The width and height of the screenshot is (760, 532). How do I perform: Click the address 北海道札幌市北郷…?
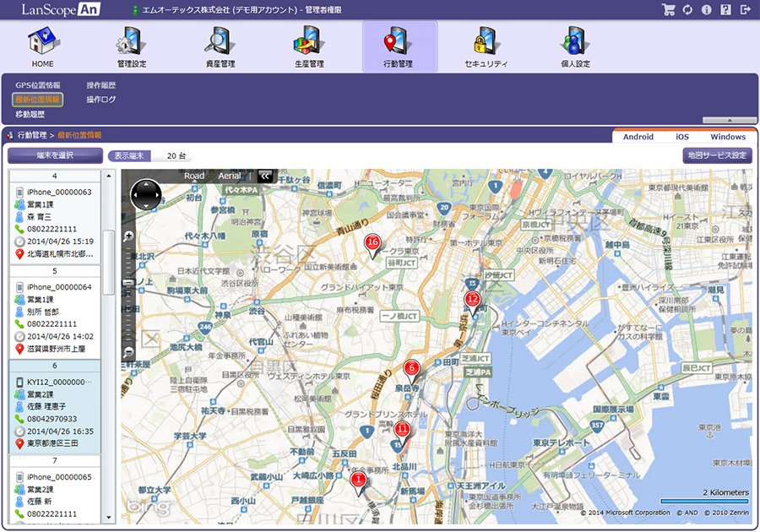coord(60,254)
